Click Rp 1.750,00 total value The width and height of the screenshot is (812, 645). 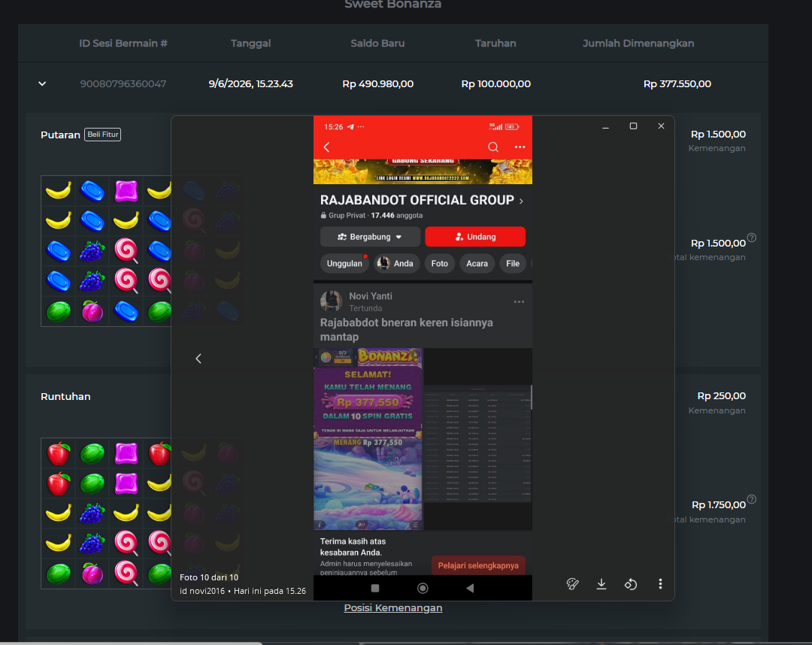pyautogui.click(x=719, y=504)
